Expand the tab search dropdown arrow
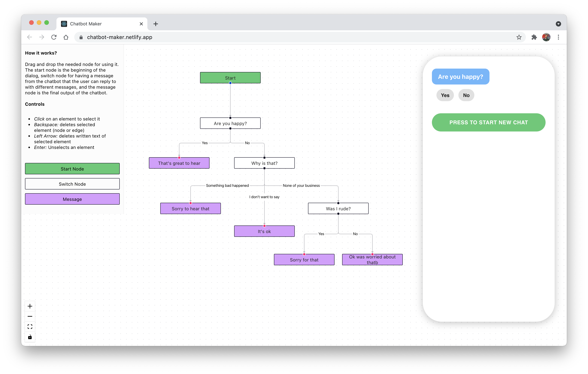Screen dimensions: 588x374 coord(558,24)
